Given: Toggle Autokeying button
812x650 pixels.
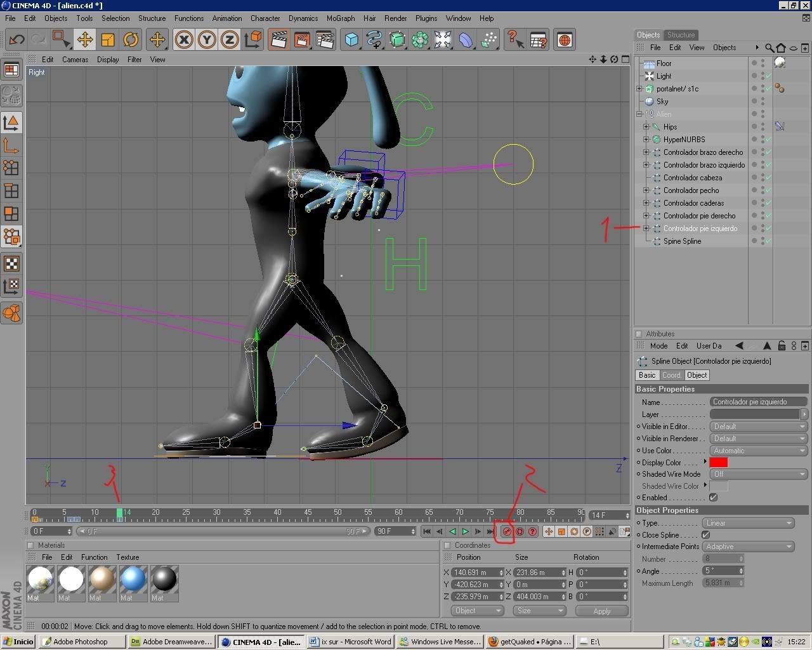Looking at the screenshot, I should (520, 531).
